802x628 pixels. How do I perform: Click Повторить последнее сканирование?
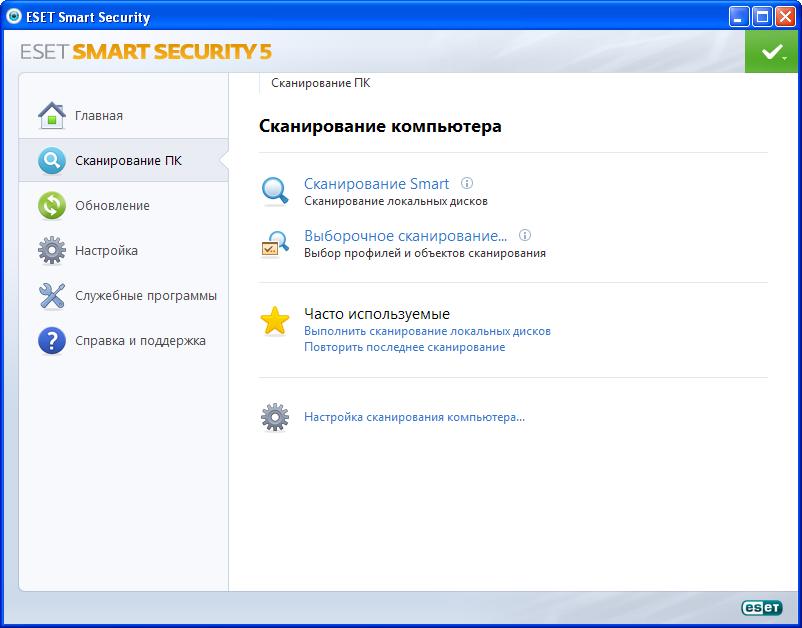pyautogui.click(x=405, y=347)
